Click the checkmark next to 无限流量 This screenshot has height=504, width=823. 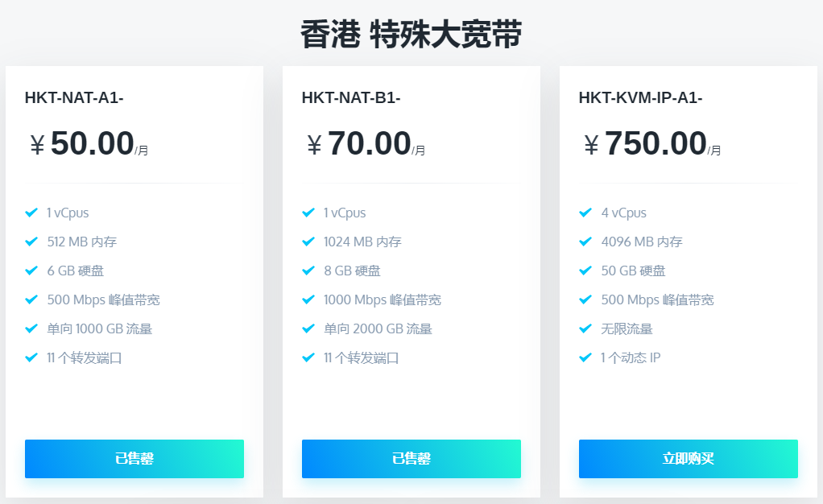585,328
